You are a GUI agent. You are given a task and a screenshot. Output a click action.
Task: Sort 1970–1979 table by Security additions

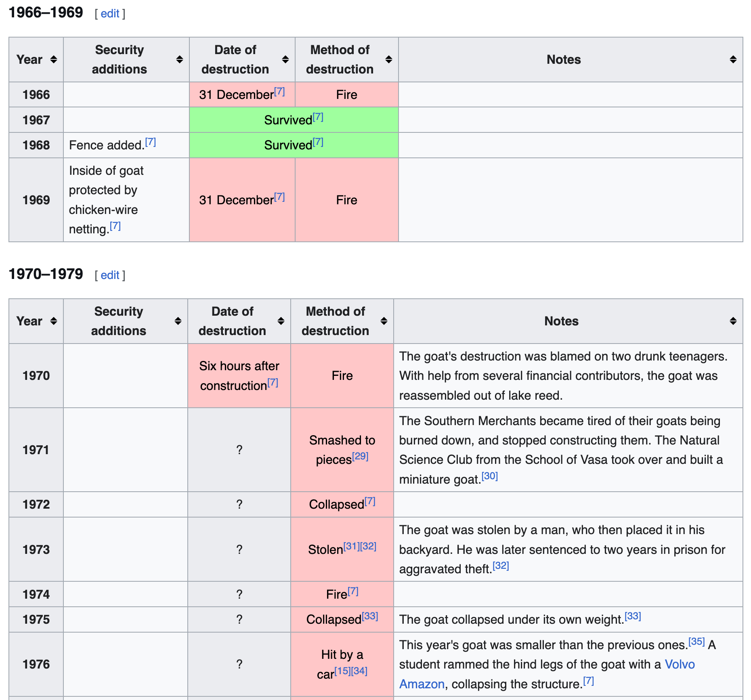tap(178, 321)
